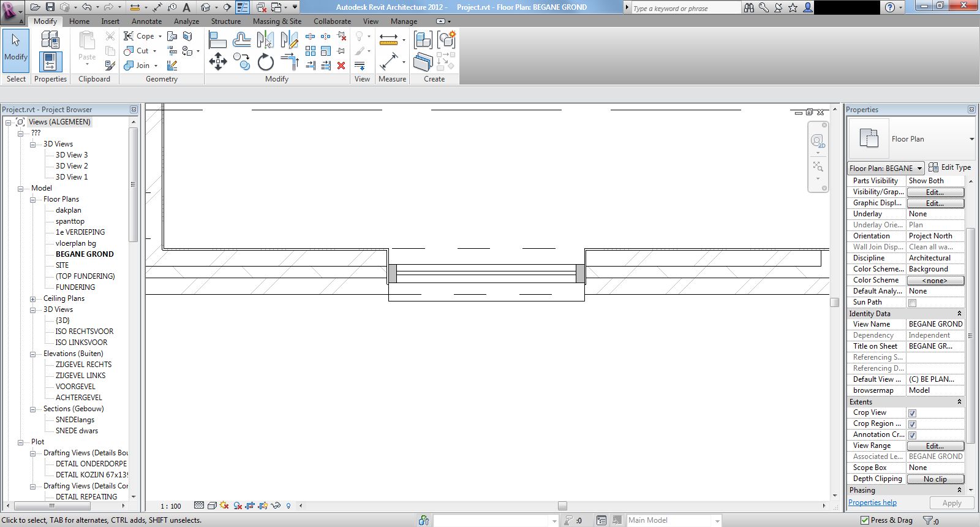Click the Align tool icon

click(217, 40)
